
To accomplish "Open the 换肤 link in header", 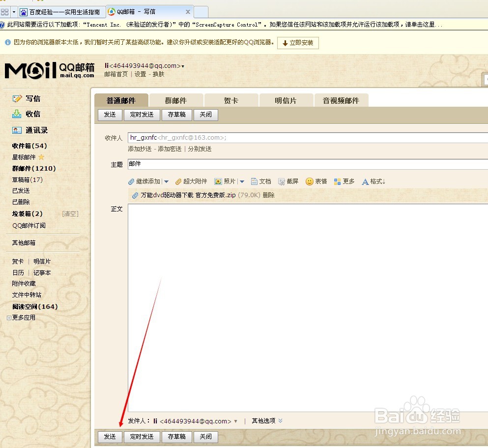I will pyautogui.click(x=158, y=74).
